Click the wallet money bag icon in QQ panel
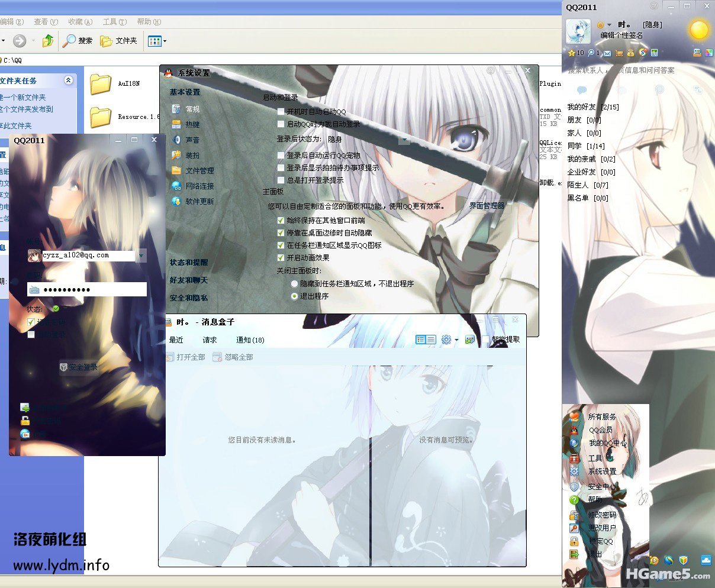 630,53
